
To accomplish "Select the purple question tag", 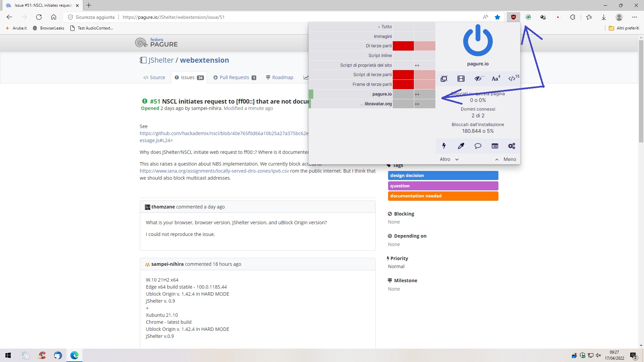I will coord(443,186).
